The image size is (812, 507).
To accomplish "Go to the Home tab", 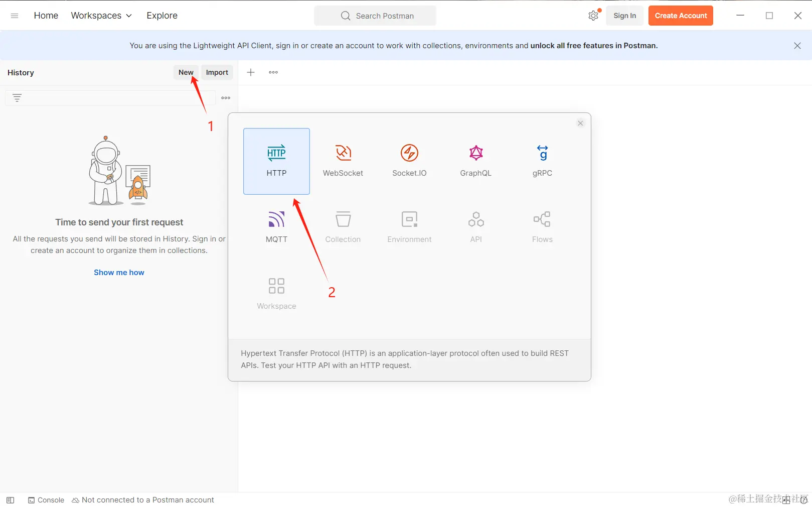I will click(46, 16).
